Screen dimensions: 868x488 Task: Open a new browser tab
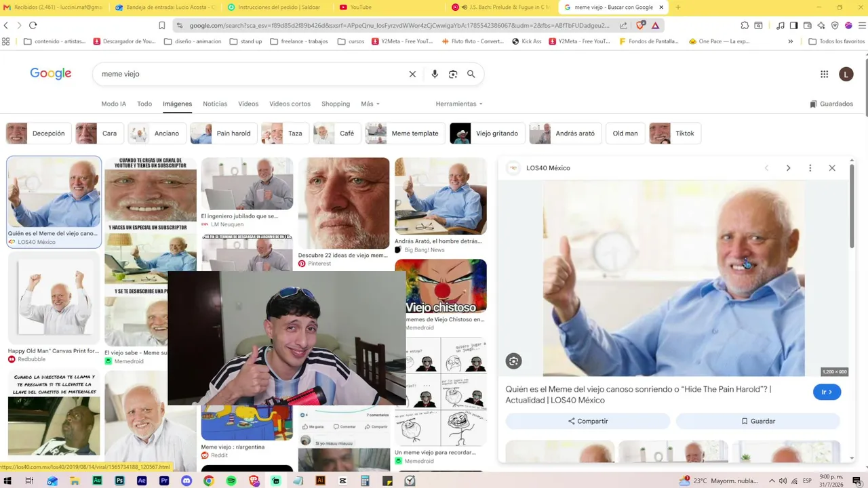pos(677,7)
